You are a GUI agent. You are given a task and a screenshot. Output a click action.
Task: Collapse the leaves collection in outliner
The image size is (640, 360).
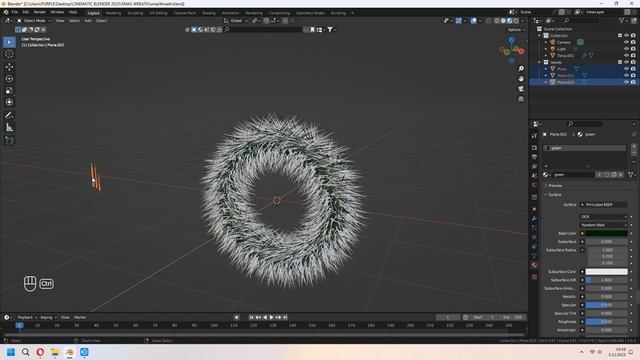(x=540, y=62)
